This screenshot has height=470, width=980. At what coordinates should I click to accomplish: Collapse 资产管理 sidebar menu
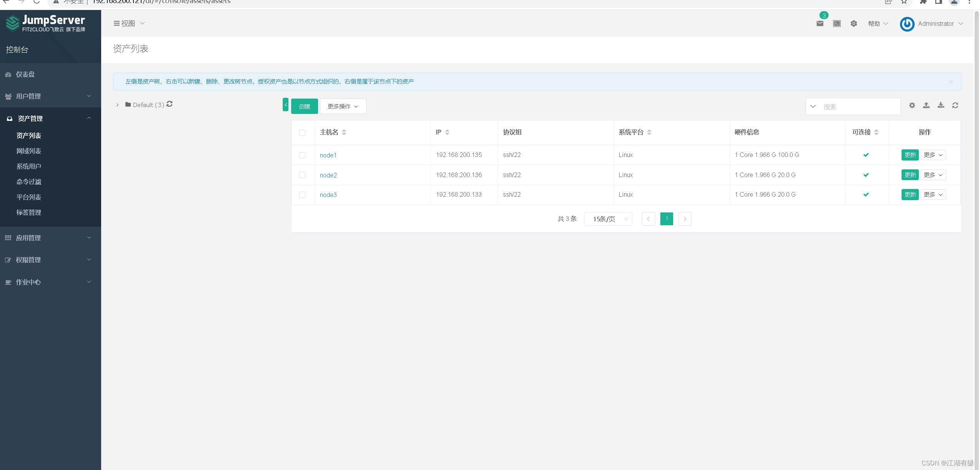[x=50, y=119]
